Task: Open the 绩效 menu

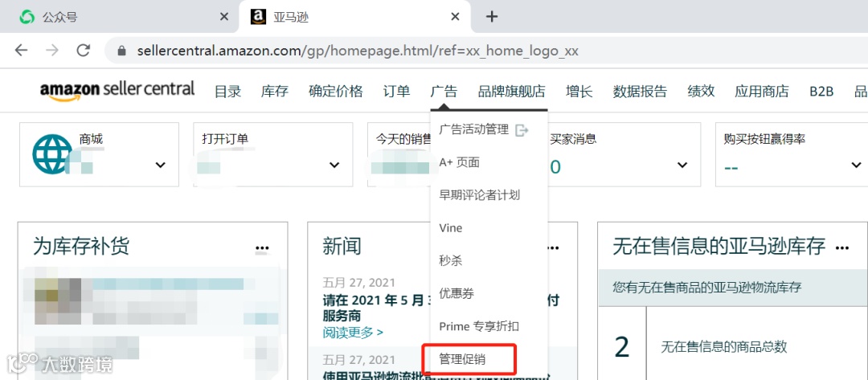Action: pos(702,92)
